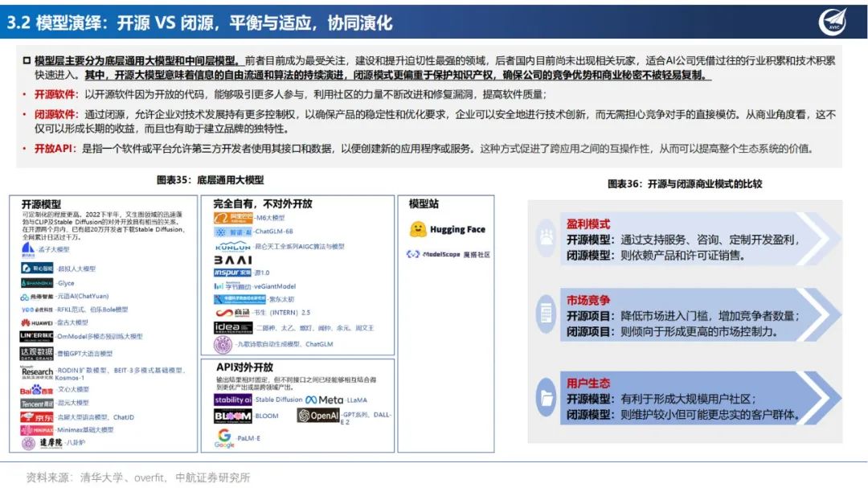Image resolution: width=868 pixels, height=488 pixels.
Task: Click the stability ai logo
Action: [233, 400]
